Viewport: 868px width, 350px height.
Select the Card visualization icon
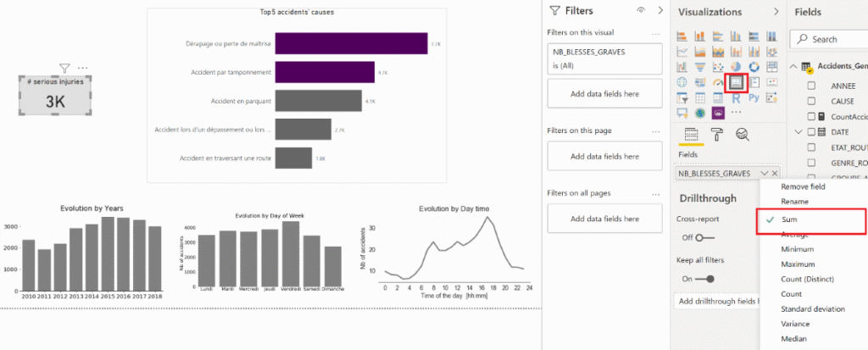tap(737, 82)
